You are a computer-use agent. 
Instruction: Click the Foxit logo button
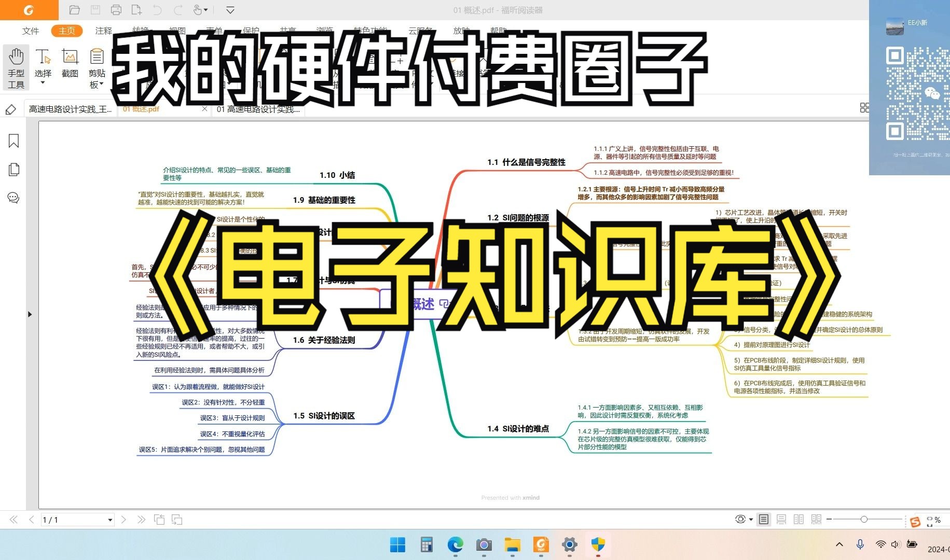(29, 10)
